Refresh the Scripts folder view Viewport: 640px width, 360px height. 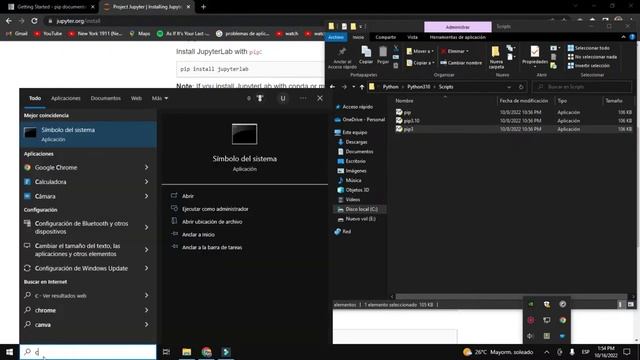(521, 87)
